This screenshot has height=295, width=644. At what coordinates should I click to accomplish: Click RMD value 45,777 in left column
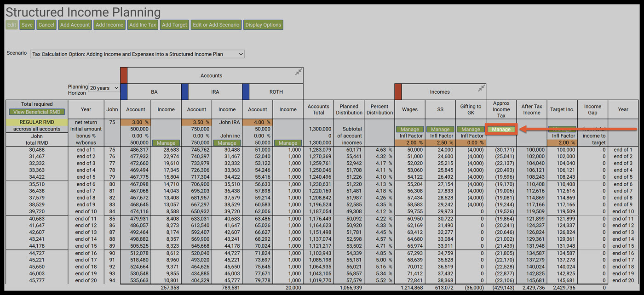click(x=37, y=280)
